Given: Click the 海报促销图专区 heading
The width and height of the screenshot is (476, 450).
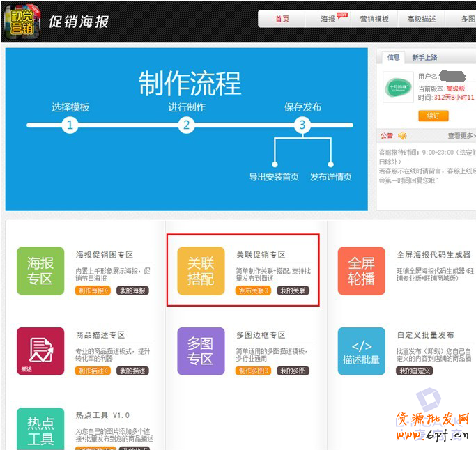Looking at the screenshot, I should pyautogui.click(x=105, y=254).
